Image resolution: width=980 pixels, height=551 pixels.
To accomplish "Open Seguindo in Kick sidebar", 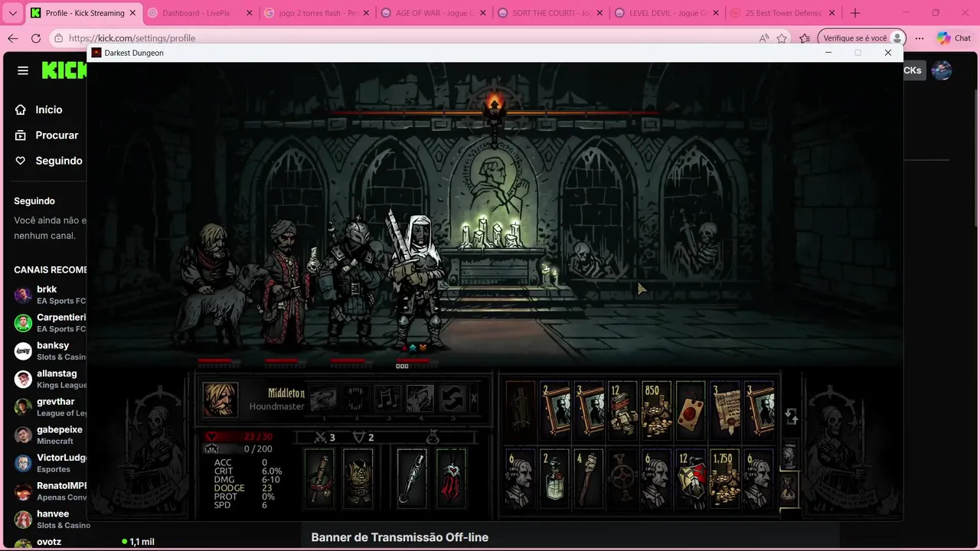I will click(48, 161).
